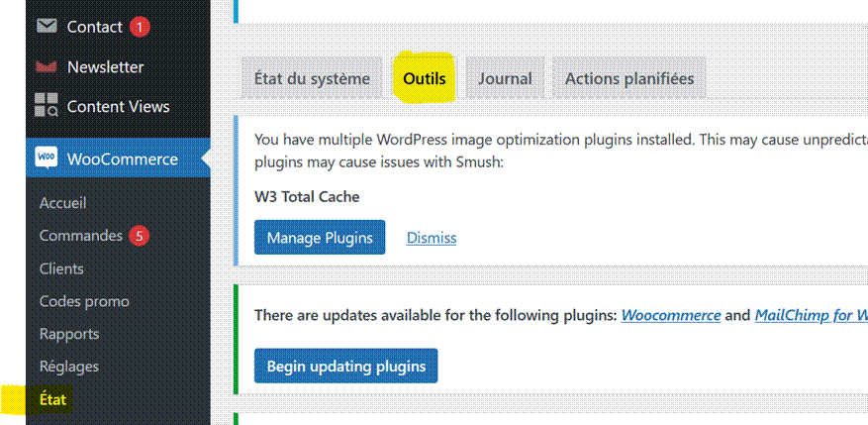Click the red badge next to Commandes
This screenshot has width=868, height=425.
(140, 237)
